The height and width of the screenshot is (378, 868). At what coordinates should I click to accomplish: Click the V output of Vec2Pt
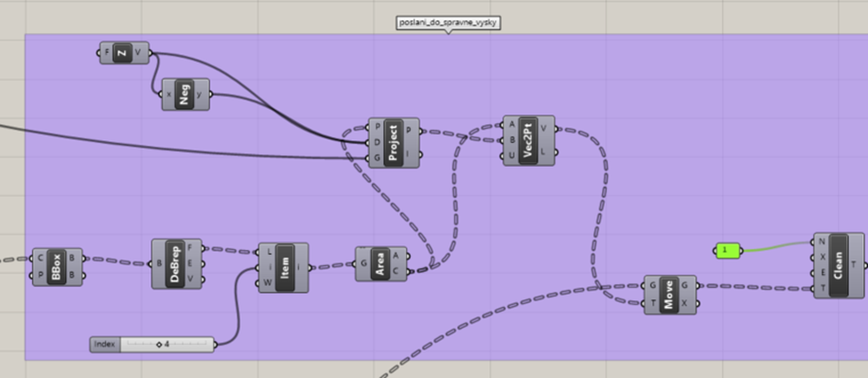(x=543, y=129)
